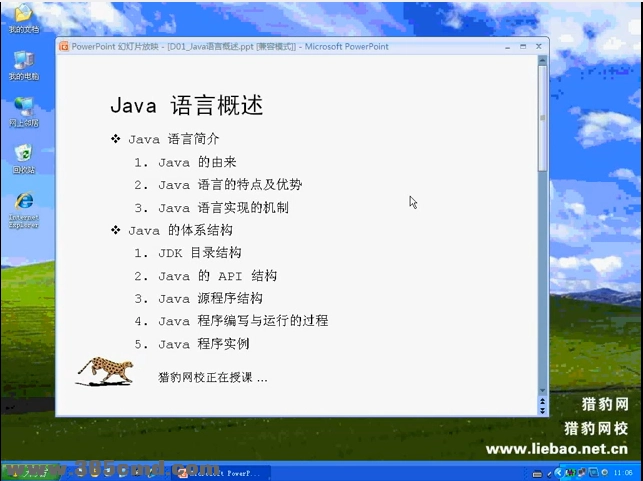Activate the Microsoft PowerPoint taskbar button

[x=220, y=473]
